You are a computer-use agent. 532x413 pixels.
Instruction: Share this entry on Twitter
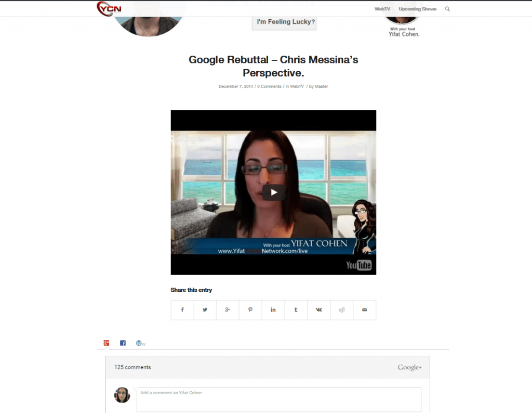205,310
